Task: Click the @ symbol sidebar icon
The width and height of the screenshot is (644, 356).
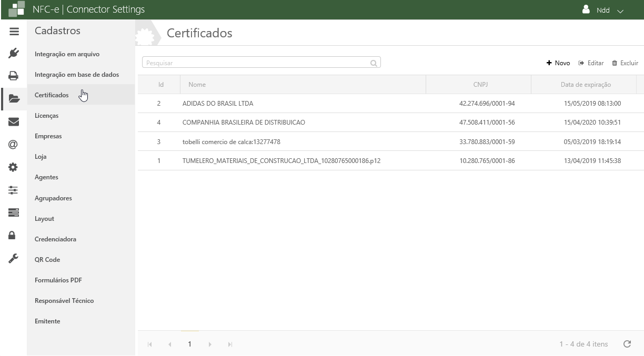Action: point(14,145)
